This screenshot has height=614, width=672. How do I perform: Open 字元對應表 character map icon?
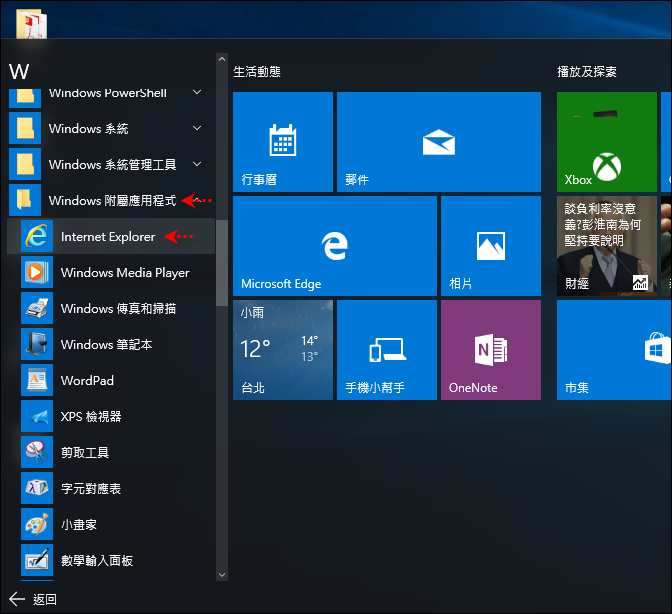pos(37,488)
